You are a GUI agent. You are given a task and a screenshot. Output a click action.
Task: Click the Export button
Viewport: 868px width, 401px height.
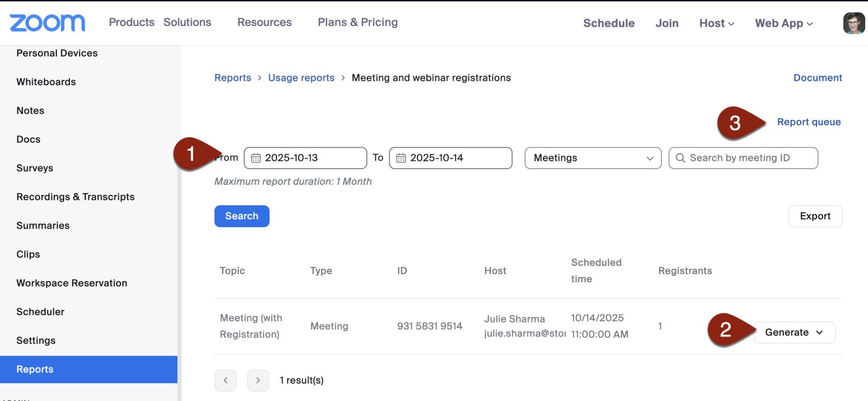(x=815, y=216)
